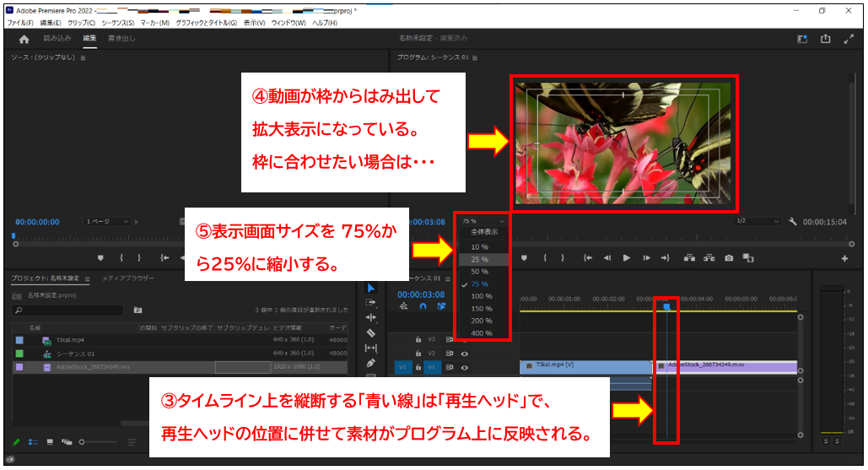This screenshot has width=868, height=470.
Task: Select the Pen tool
Action: click(x=371, y=363)
